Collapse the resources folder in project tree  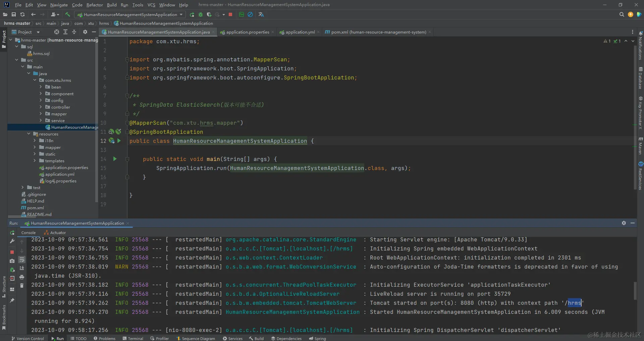(x=29, y=134)
